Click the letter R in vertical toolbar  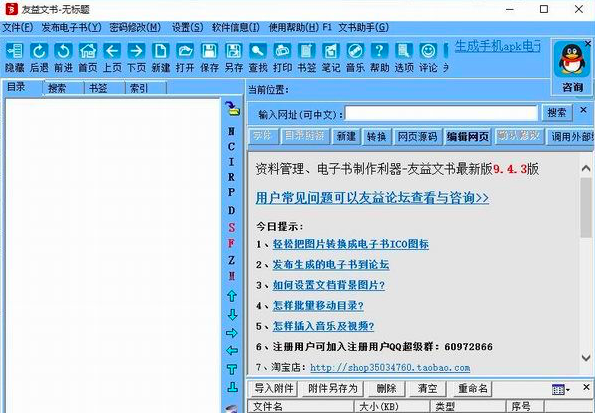(231, 177)
